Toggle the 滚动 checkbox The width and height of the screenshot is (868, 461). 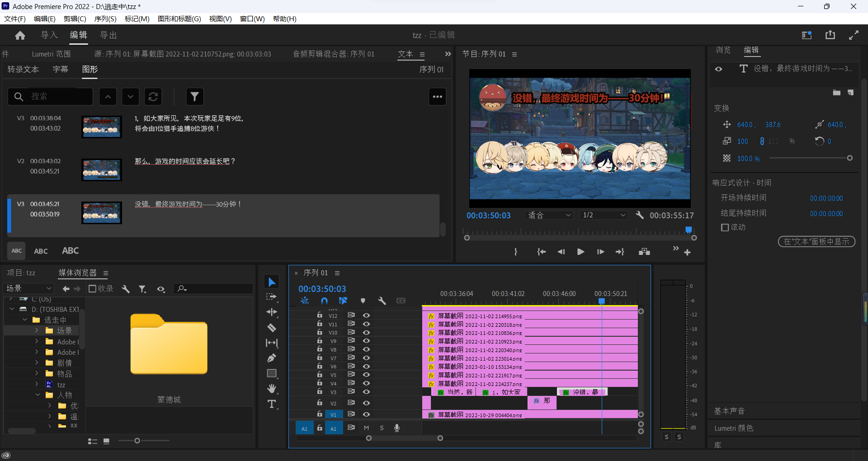pos(725,227)
